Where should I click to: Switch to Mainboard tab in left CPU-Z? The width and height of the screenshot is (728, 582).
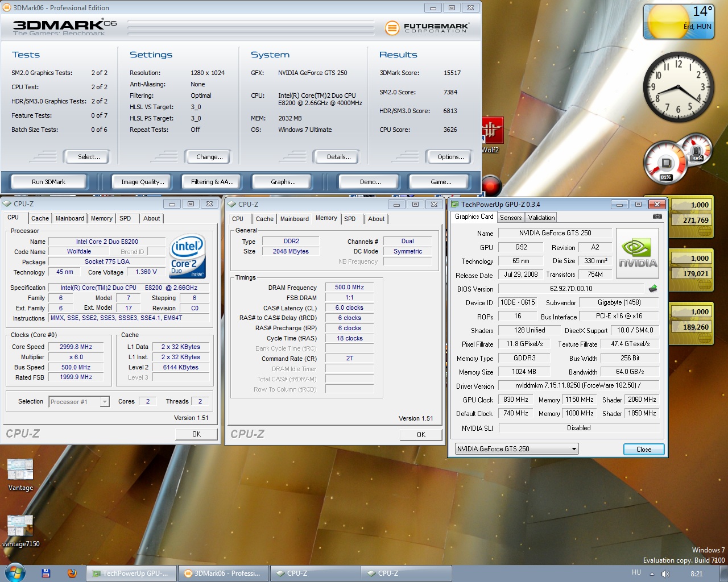70,218
